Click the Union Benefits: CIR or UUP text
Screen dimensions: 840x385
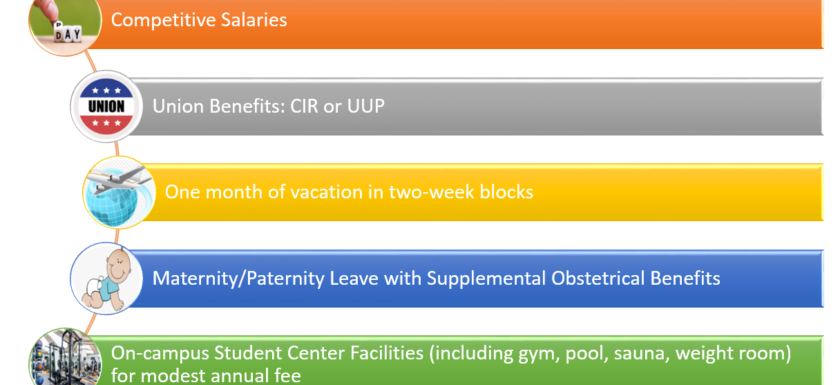(268, 106)
